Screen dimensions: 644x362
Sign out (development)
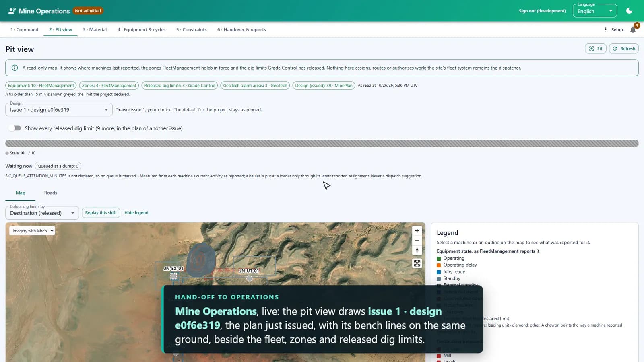pyautogui.click(x=542, y=11)
